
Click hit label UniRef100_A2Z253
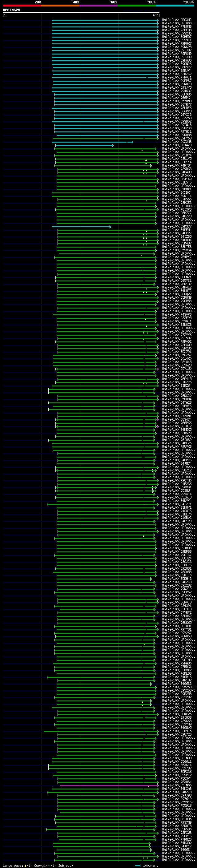tap(177, 118)
